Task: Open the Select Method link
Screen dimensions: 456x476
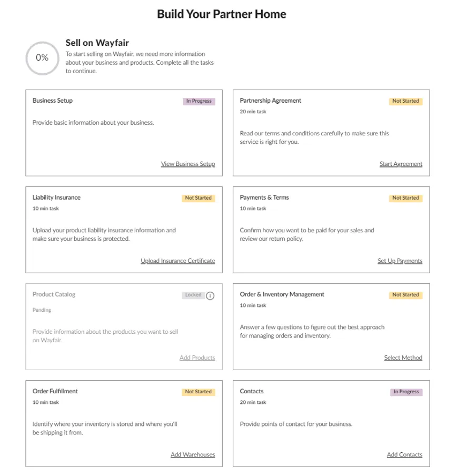Action: tap(403, 358)
